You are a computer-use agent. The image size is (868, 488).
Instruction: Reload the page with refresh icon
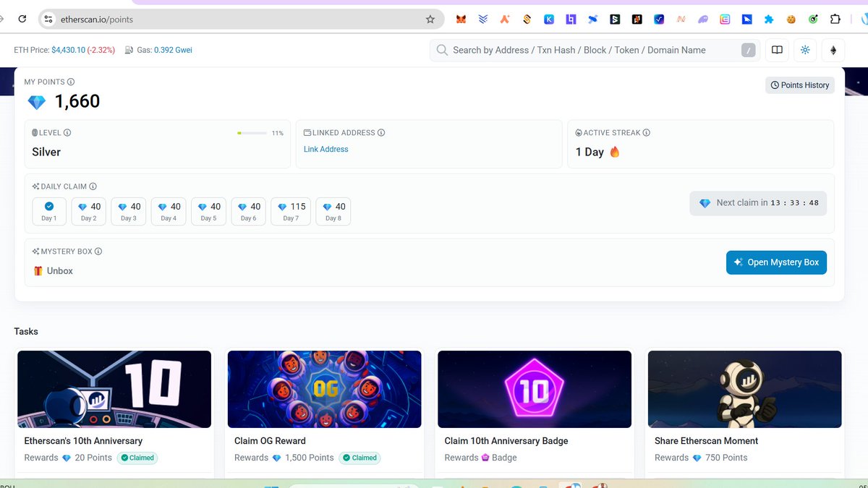[22, 20]
